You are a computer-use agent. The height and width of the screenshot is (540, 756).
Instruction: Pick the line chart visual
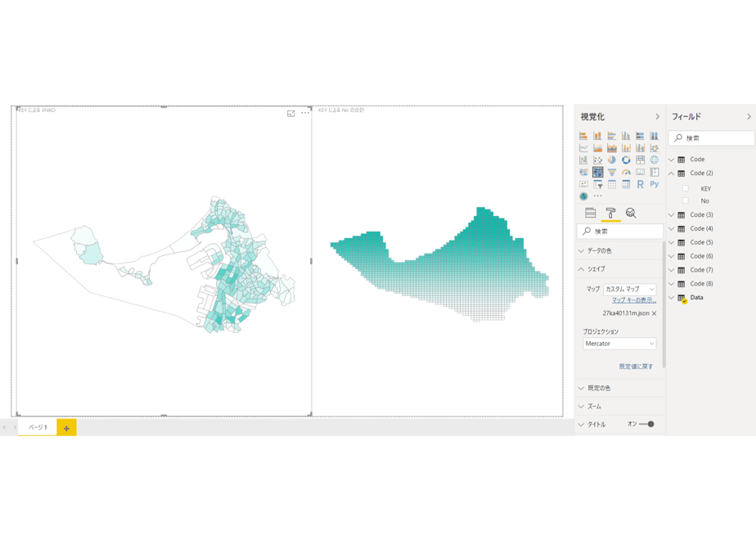pos(583,147)
